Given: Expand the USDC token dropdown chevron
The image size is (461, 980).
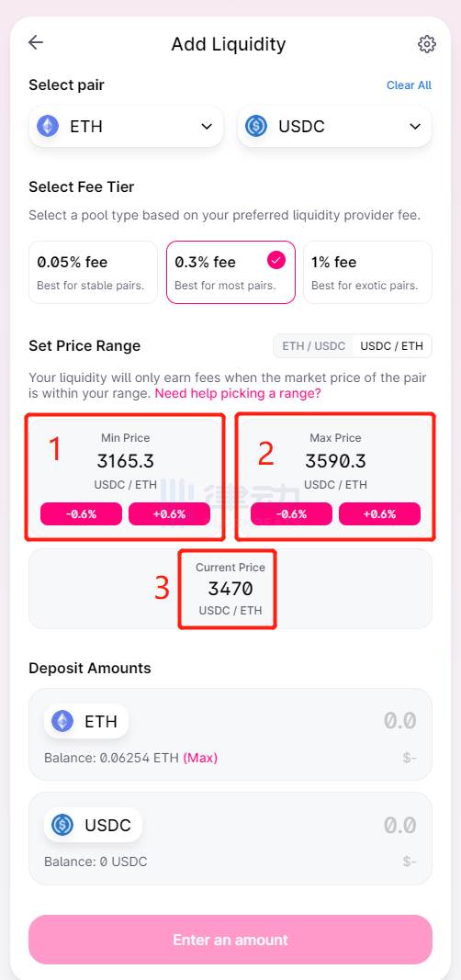Looking at the screenshot, I should click(415, 127).
